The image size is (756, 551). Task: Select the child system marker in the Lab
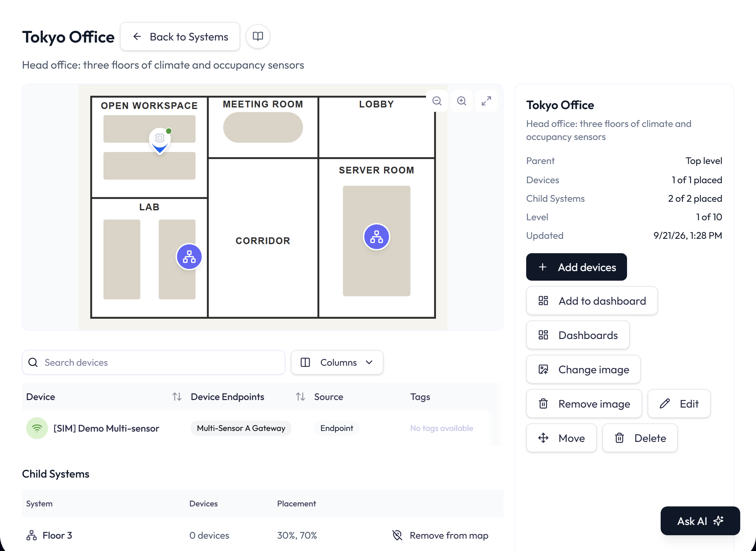pyautogui.click(x=189, y=257)
